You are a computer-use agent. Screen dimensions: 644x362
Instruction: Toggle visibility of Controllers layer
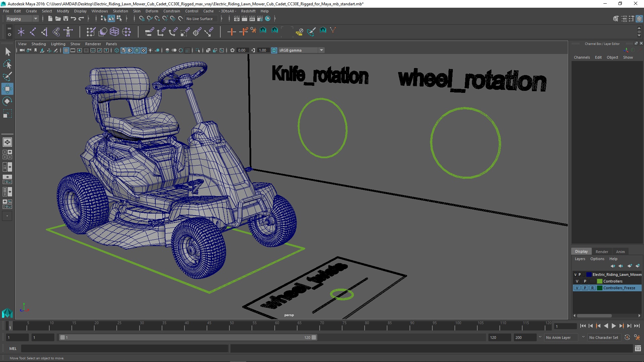coord(577,281)
